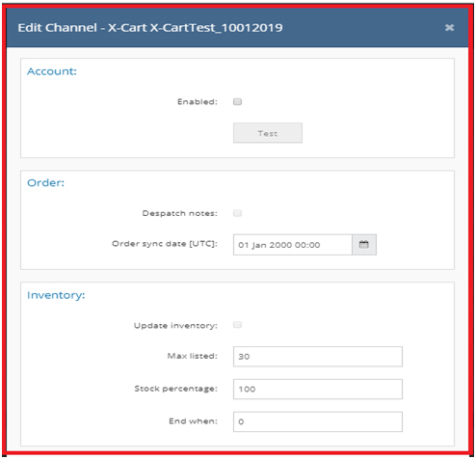The image size is (476, 459).
Task: Click the Max listed: label
Action: point(192,356)
